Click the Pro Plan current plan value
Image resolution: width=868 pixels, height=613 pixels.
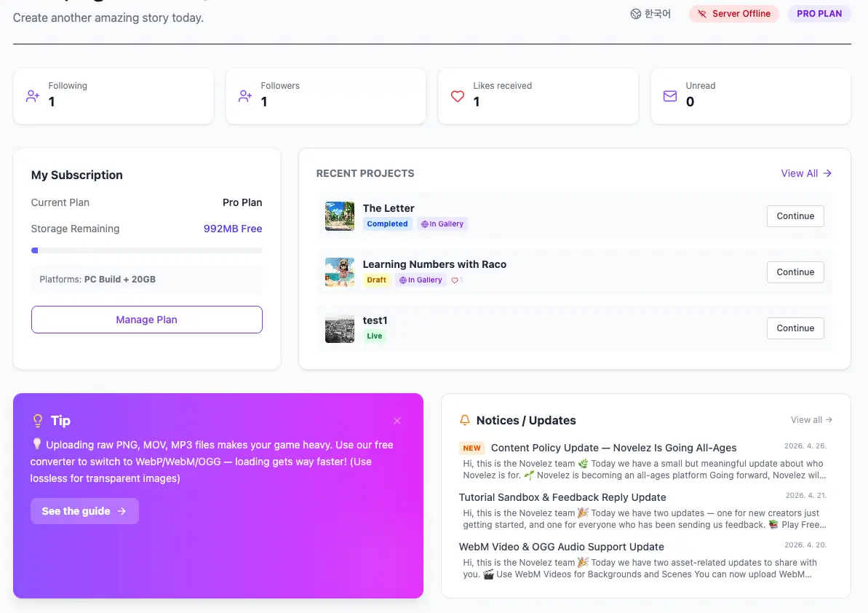point(242,202)
